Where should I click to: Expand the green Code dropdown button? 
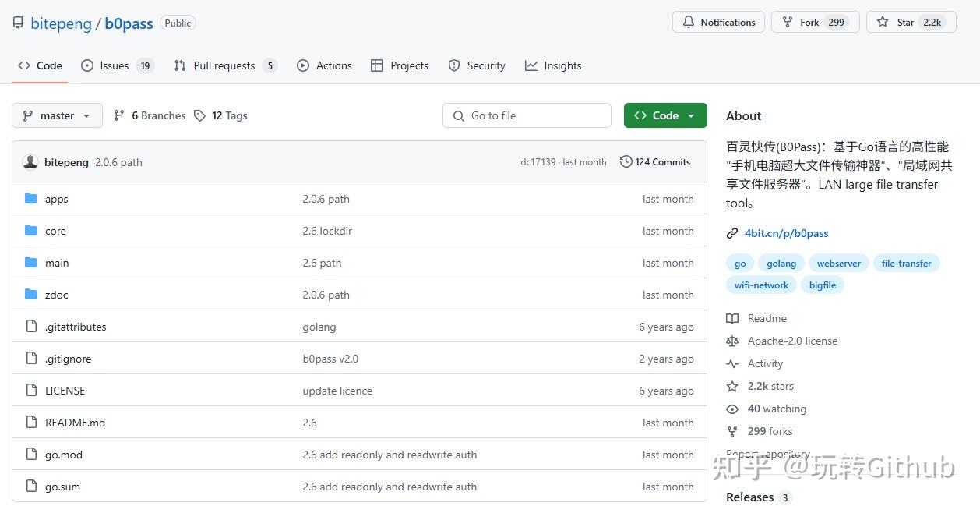pos(665,115)
